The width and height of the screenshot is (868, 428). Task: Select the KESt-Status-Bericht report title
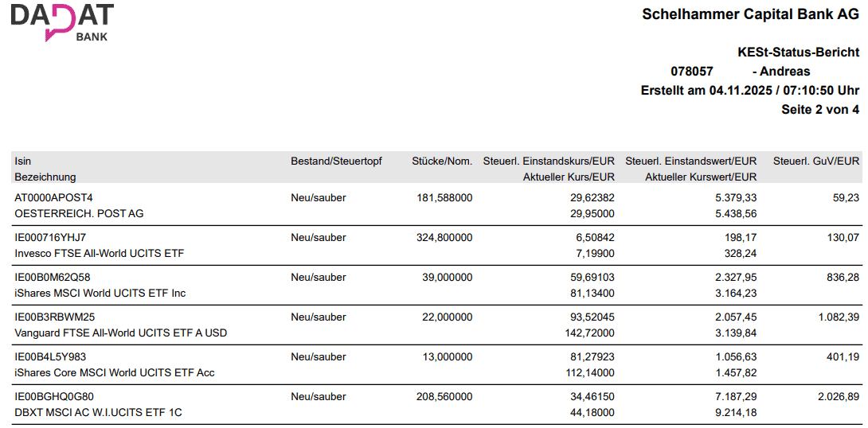799,53
